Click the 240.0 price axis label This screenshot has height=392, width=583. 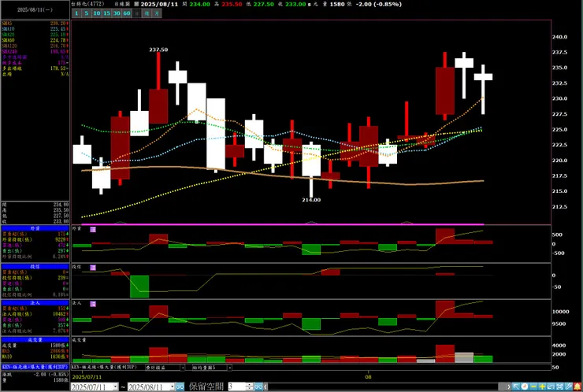click(x=559, y=37)
